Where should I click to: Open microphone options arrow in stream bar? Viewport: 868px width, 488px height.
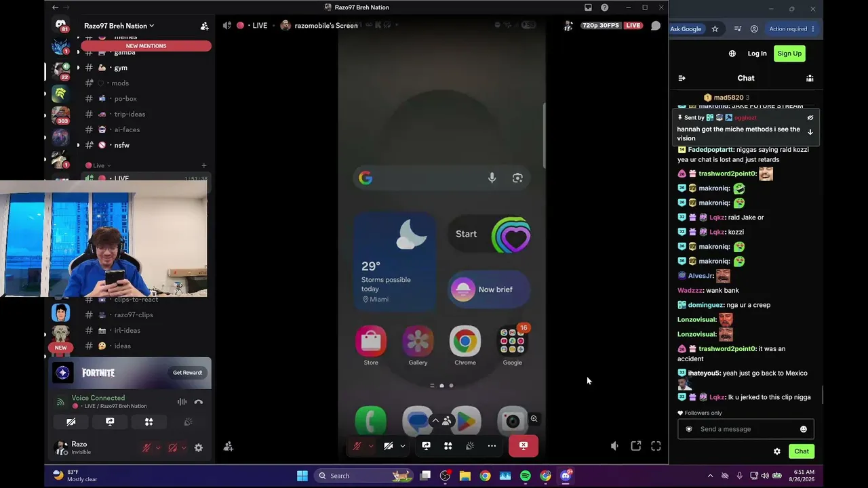click(x=370, y=446)
